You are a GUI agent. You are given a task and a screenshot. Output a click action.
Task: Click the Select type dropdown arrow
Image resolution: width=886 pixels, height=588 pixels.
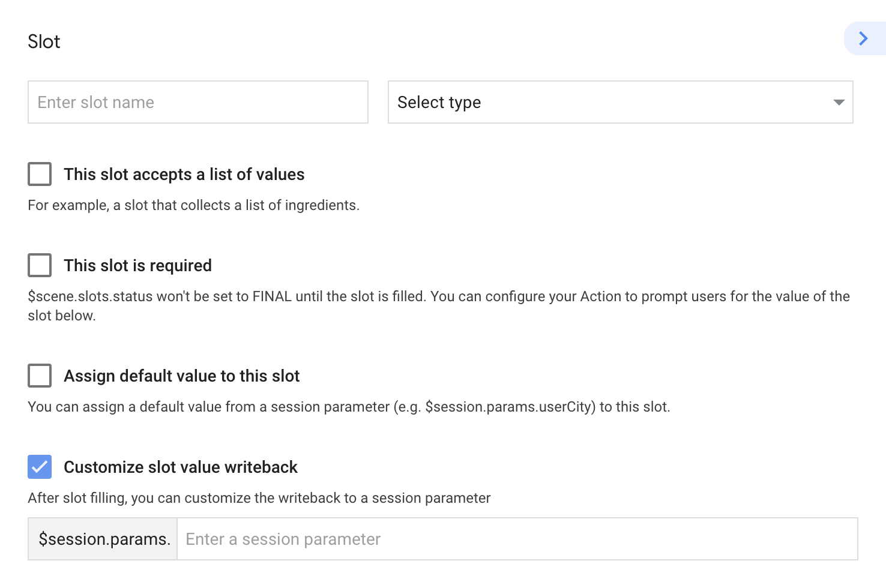click(x=839, y=103)
